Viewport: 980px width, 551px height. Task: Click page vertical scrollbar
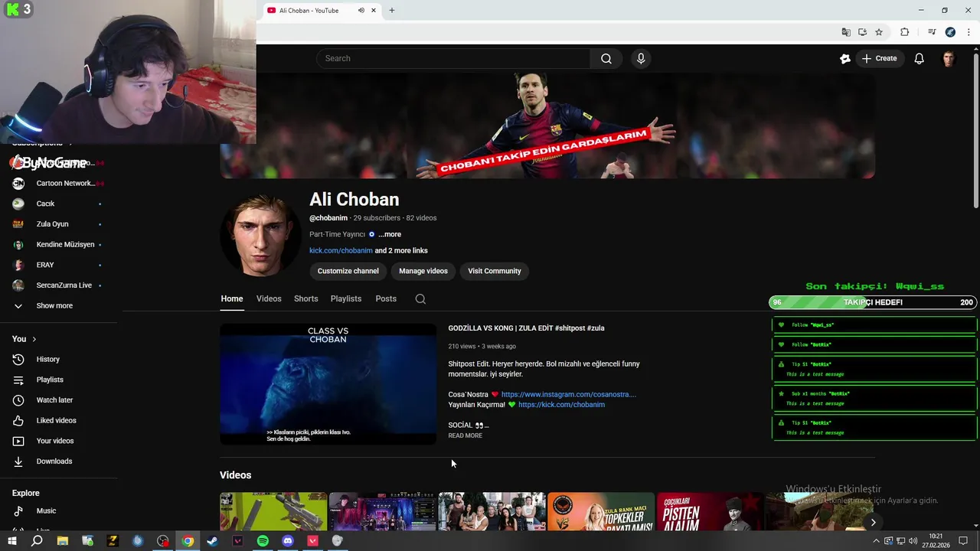point(975,130)
